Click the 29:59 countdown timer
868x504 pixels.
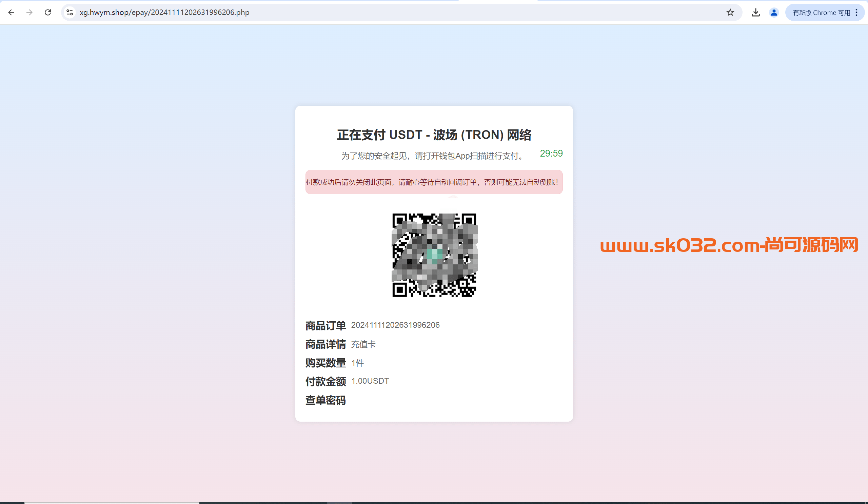click(551, 153)
